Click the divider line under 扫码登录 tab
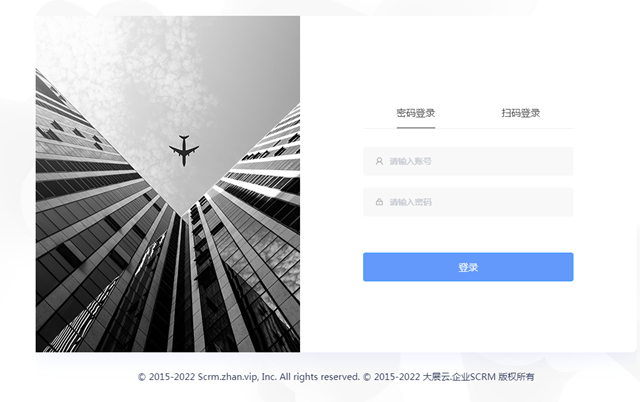The image size is (640, 402). coord(521,128)
